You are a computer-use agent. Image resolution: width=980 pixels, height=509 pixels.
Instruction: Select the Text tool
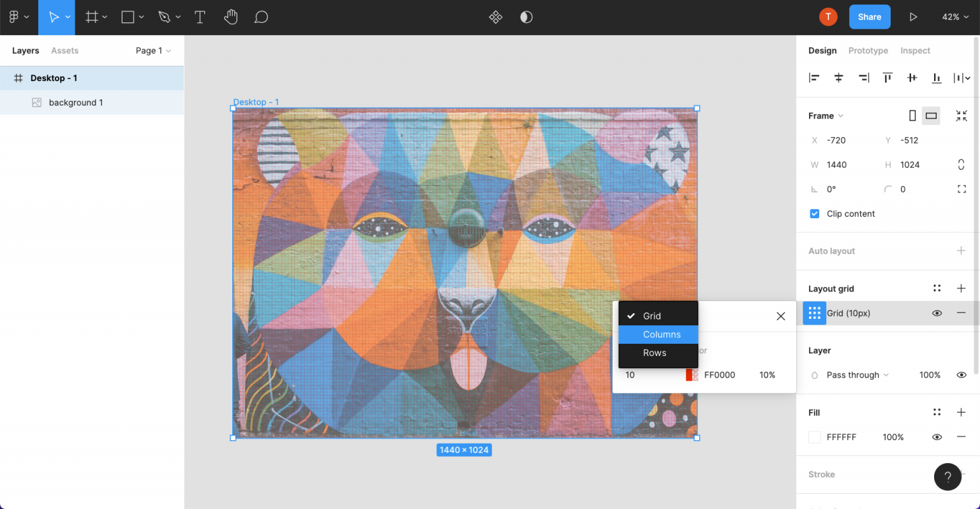[x=200, y=17]
